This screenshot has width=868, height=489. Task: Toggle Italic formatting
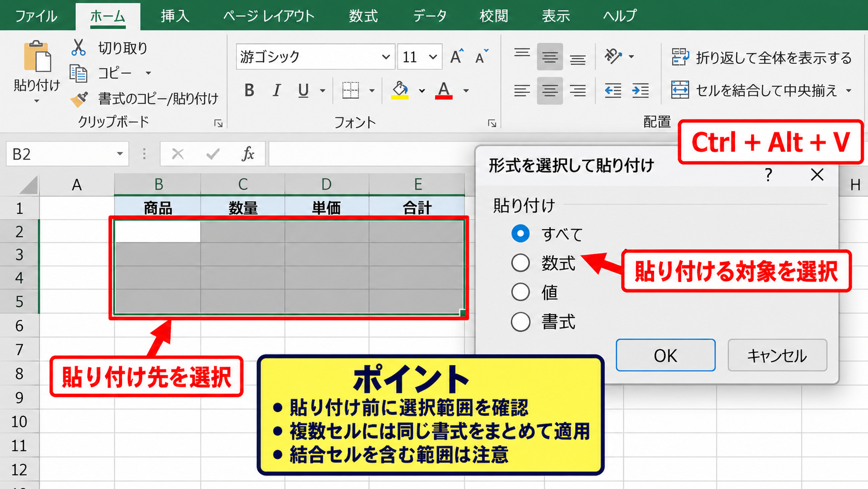coord(277,90)
